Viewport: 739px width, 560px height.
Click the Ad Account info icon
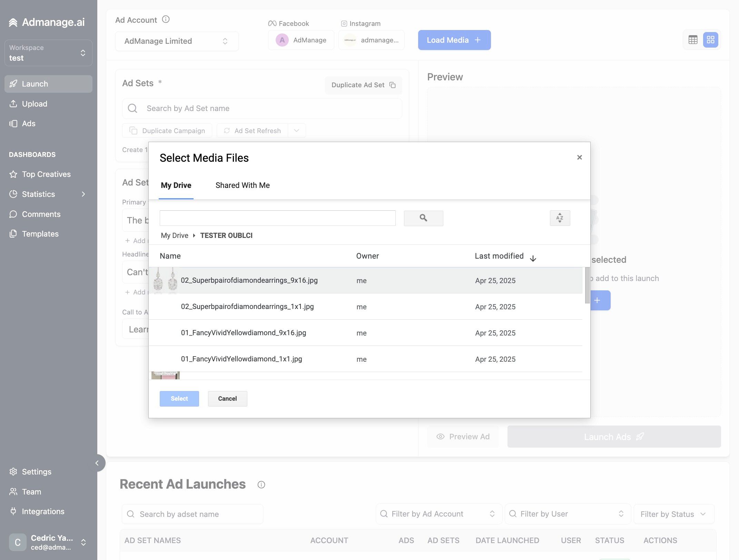tap(166, 19)
